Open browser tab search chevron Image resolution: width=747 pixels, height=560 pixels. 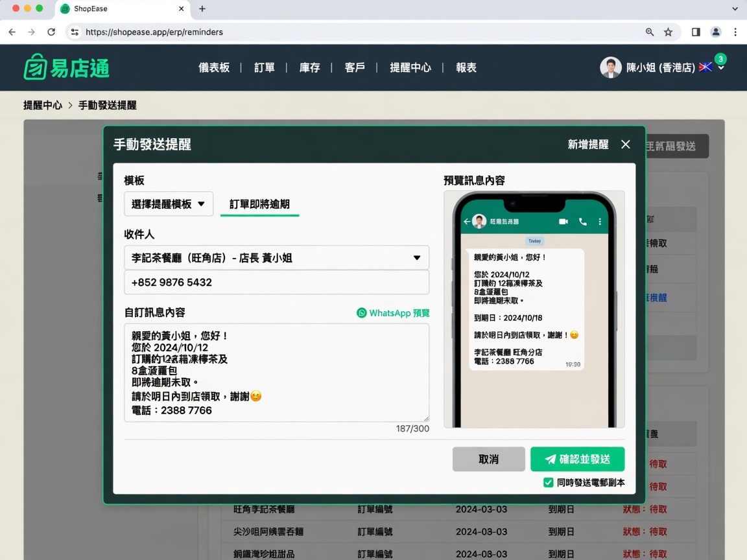point(735,8)
